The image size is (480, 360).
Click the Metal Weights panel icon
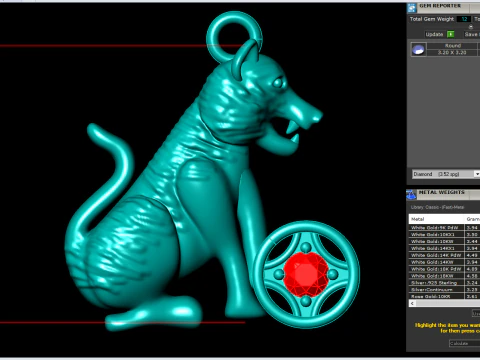pos(411,195)
